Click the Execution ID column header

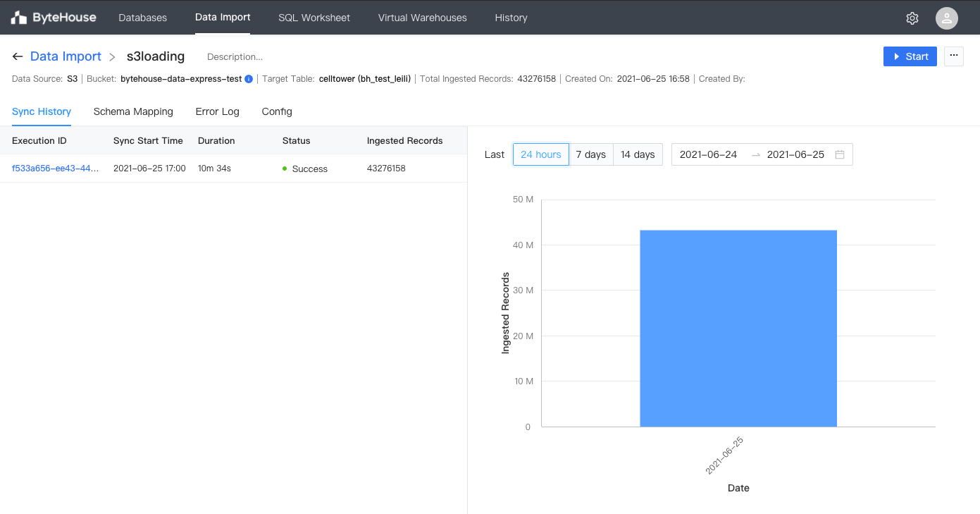click(x=39, y=141)
